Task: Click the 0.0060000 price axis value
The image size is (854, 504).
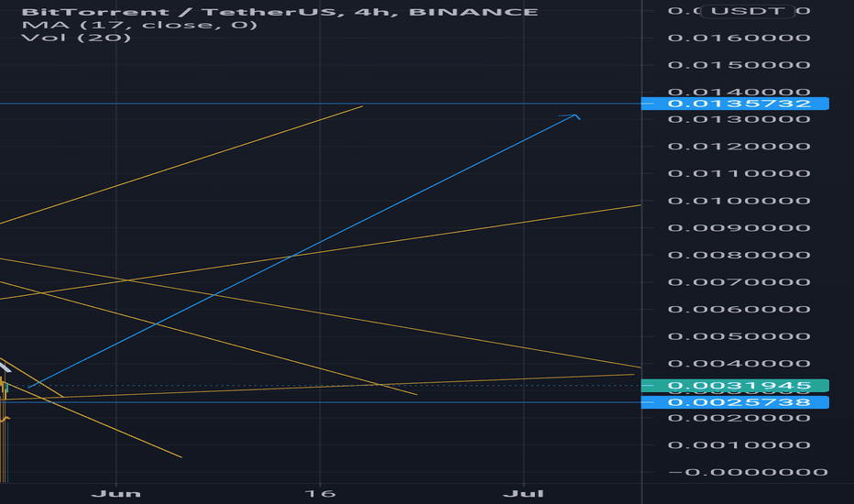Action: tap(739, 309)
